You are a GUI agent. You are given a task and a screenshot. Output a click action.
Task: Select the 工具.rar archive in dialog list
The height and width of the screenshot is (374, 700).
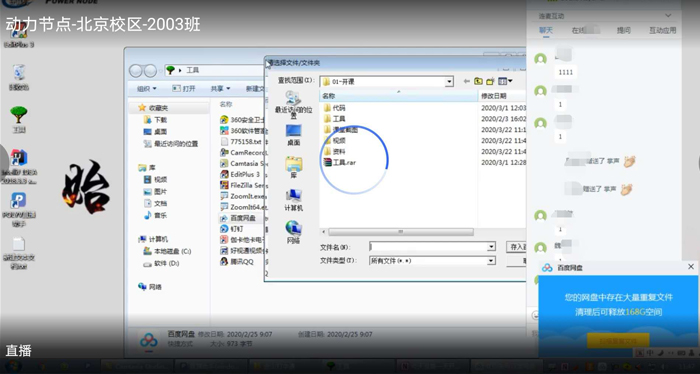coord(339,162)
